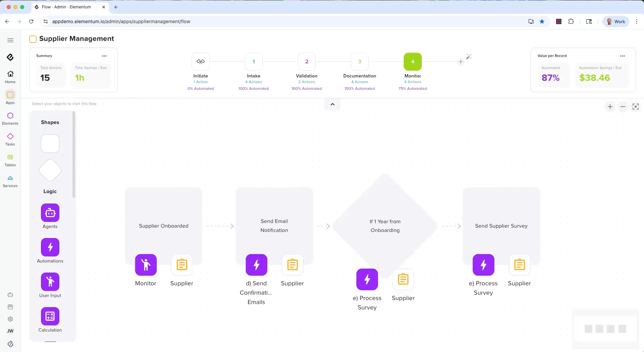644x352 pixels.
Task: Collapse the stages header with chevron
Action: [x=332, y=104]
